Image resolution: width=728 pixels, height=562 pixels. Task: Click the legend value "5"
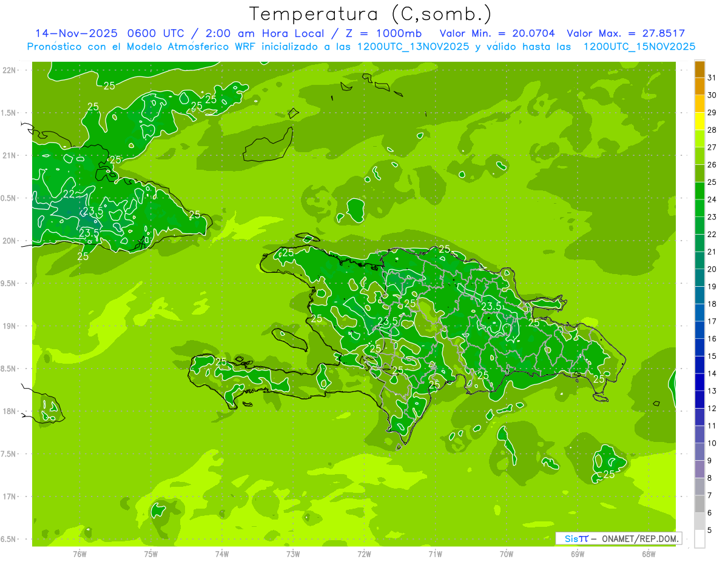(709, 530)
